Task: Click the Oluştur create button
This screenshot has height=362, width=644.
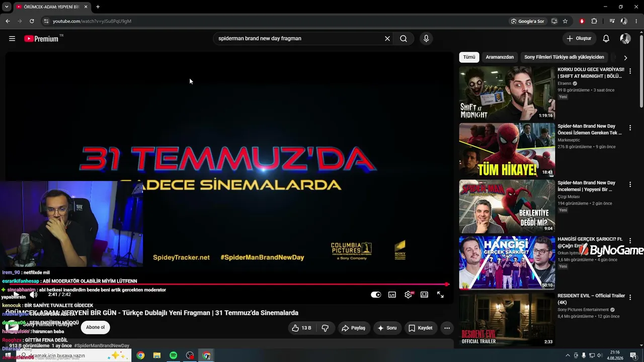Action: click(x=579, y=39)
